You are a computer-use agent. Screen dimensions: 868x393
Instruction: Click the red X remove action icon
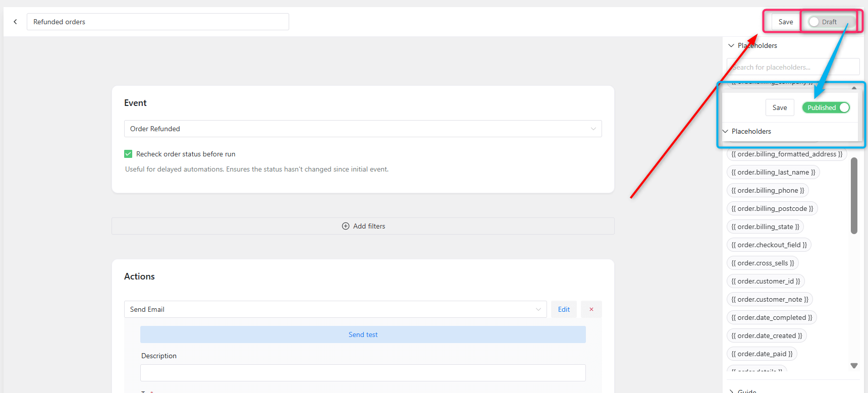pos(591,309)
